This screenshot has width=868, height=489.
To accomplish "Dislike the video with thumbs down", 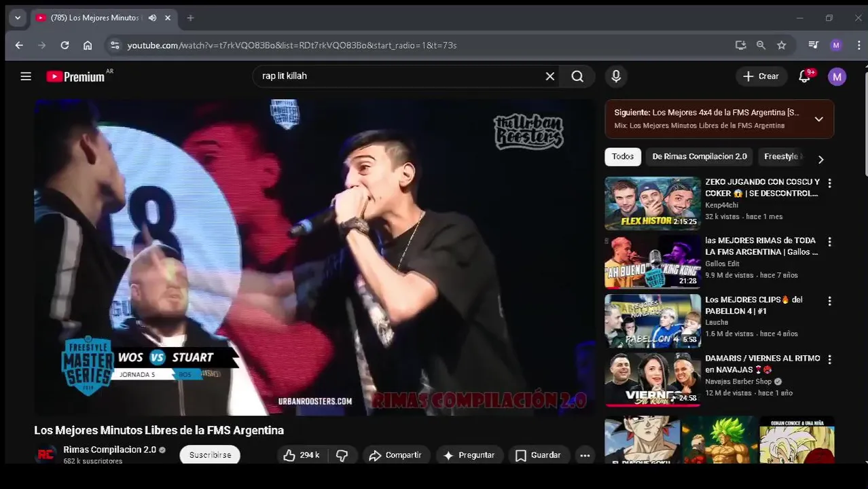I will point(342,455).
